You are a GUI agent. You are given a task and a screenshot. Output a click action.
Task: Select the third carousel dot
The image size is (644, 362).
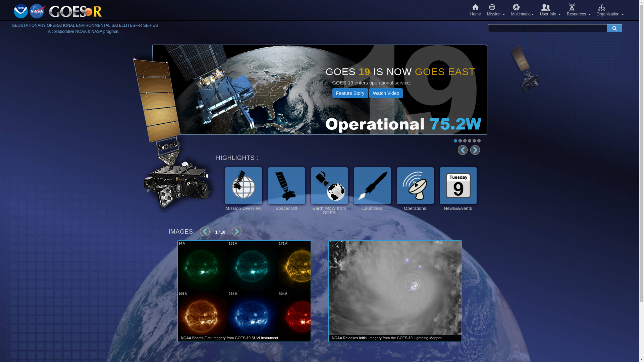tap(465, 141)
